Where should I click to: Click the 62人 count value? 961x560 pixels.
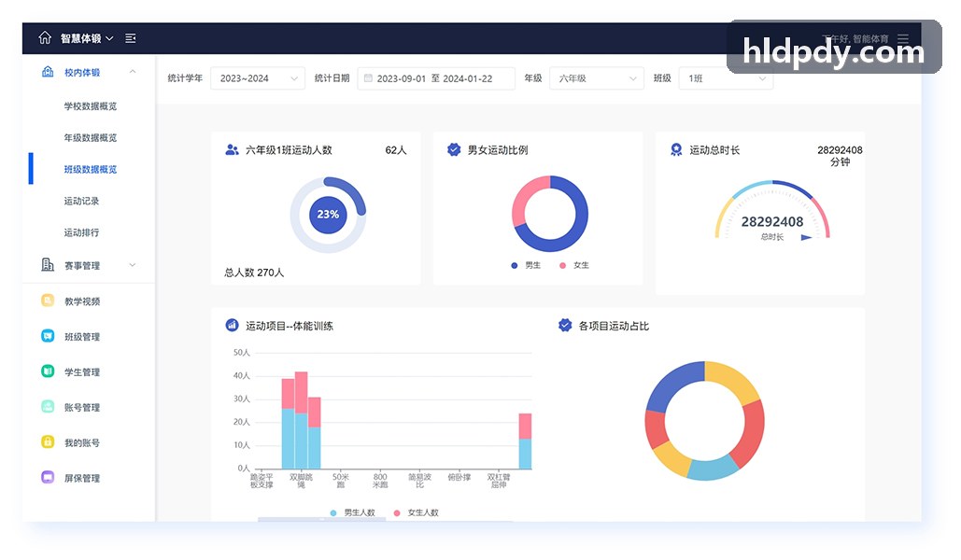tap(396, 150)
